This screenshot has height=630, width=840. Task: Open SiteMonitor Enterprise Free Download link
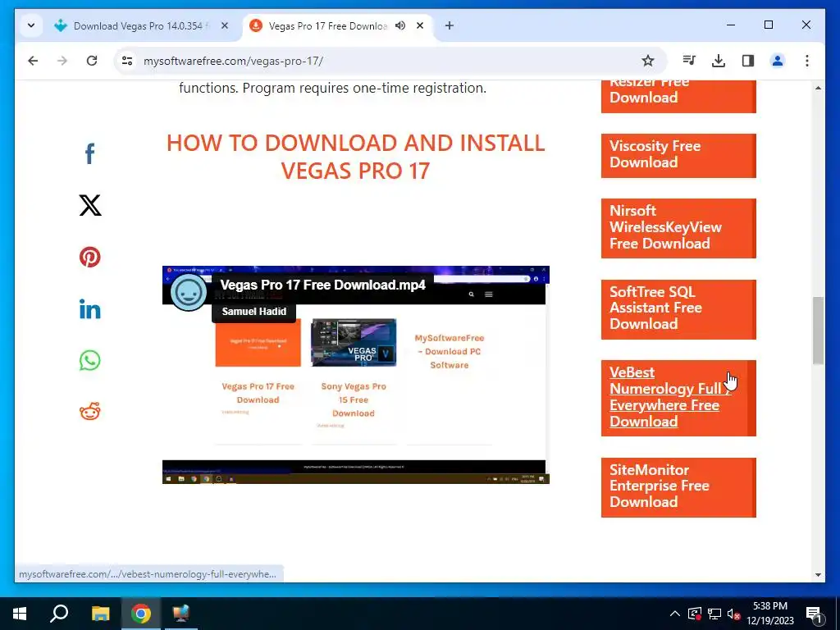point(678,487)
